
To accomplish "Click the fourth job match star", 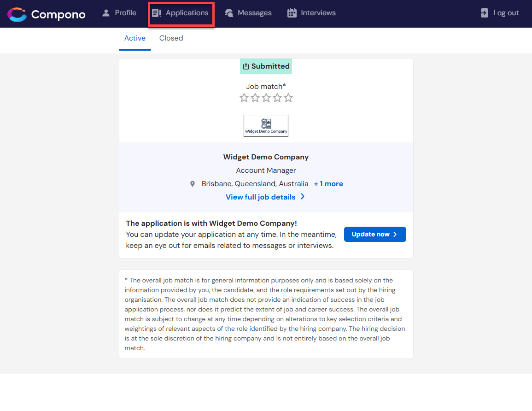I will tap(277, 98).
